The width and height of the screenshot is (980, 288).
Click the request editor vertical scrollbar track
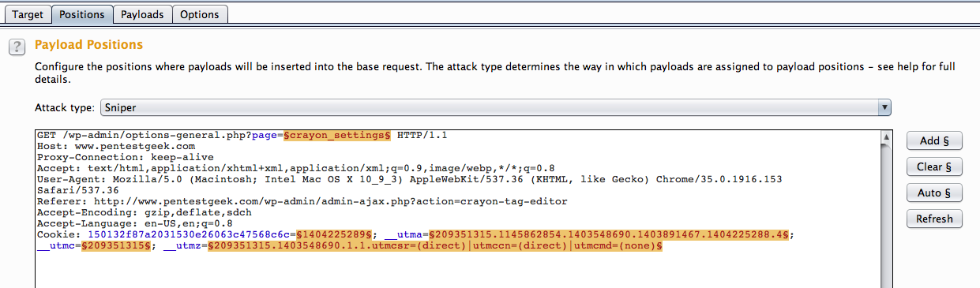887,215
